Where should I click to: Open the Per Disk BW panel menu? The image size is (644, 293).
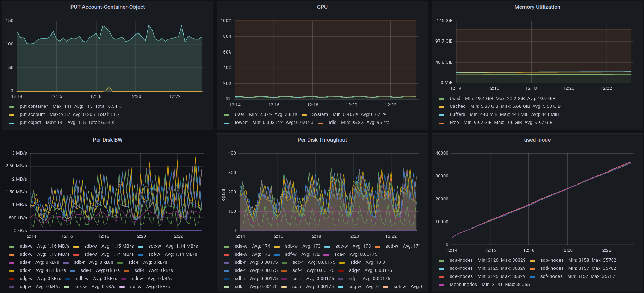[x=107, y=140]
